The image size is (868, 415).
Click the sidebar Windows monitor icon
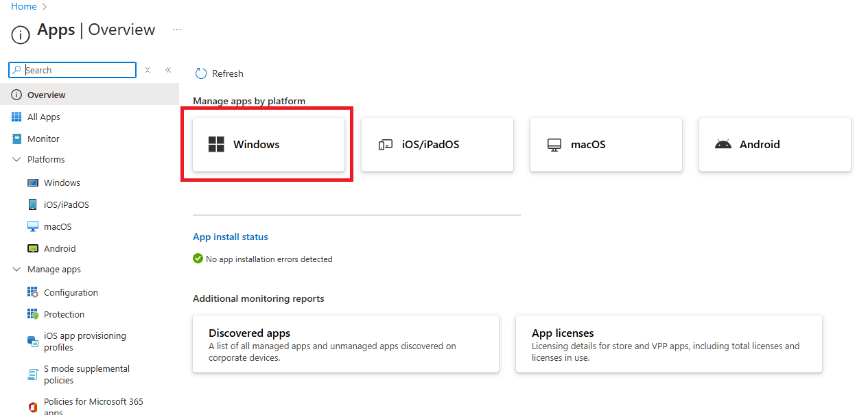pos(33,182)
